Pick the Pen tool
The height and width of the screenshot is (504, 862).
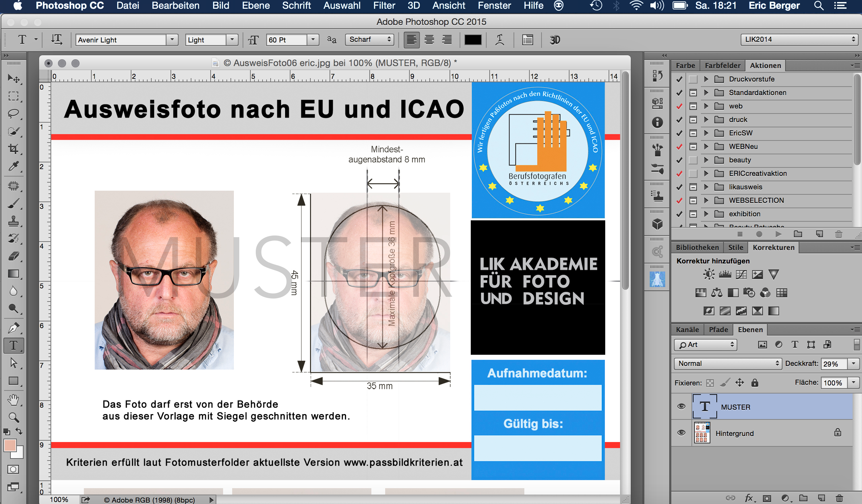[13, 328]
